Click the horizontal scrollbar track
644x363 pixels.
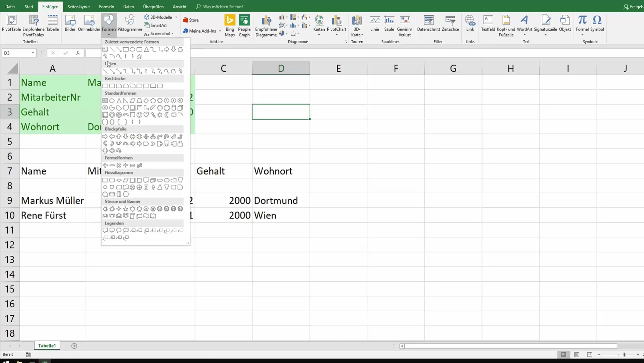click(x=511, y=346)
